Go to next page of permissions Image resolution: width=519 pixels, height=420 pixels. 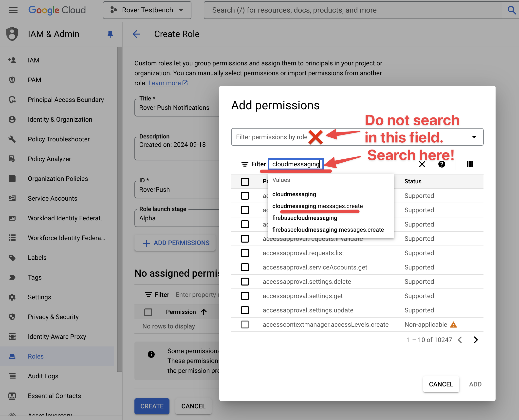476,340
